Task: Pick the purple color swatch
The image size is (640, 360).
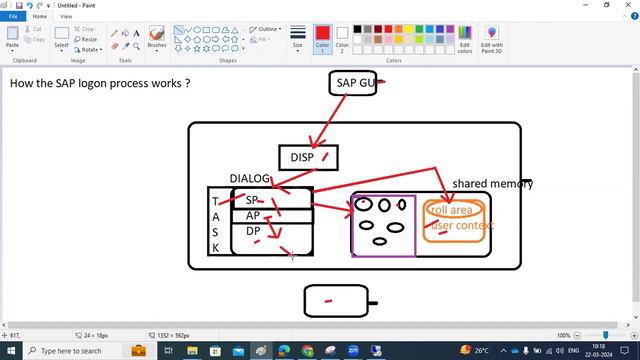Action: pyautogui.click(x=450, y=29)
